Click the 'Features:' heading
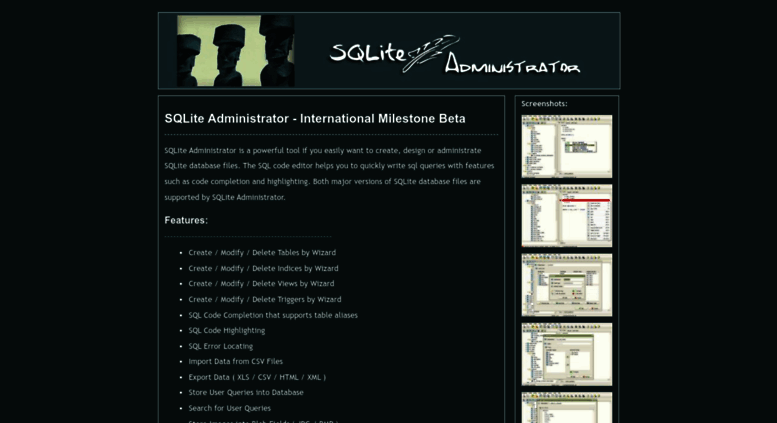777x423 pixels. [x=186, y=220]
